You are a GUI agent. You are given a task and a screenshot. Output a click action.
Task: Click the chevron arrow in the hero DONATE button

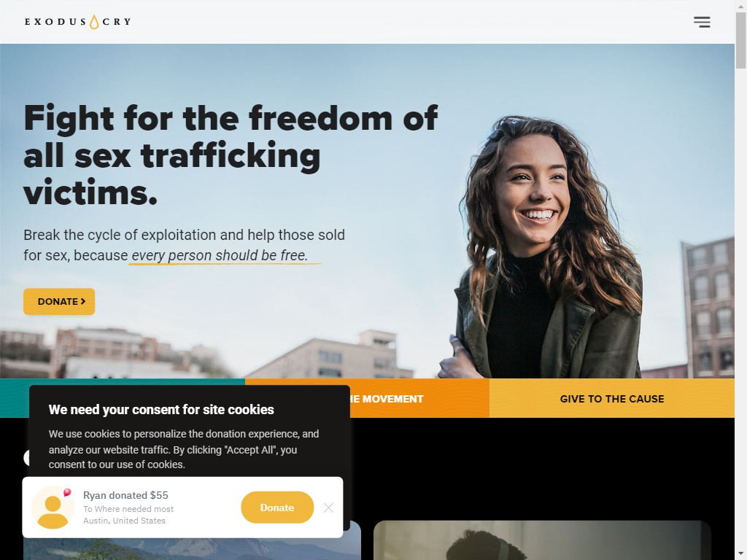coord(83,301)
